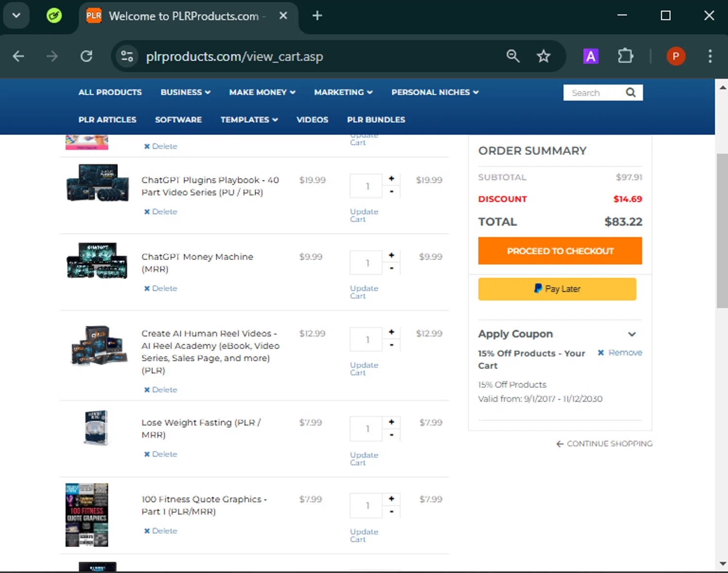Bookmark this page with the star icon
The height and width of the screenshot is (573, 728).
(544, 56)
